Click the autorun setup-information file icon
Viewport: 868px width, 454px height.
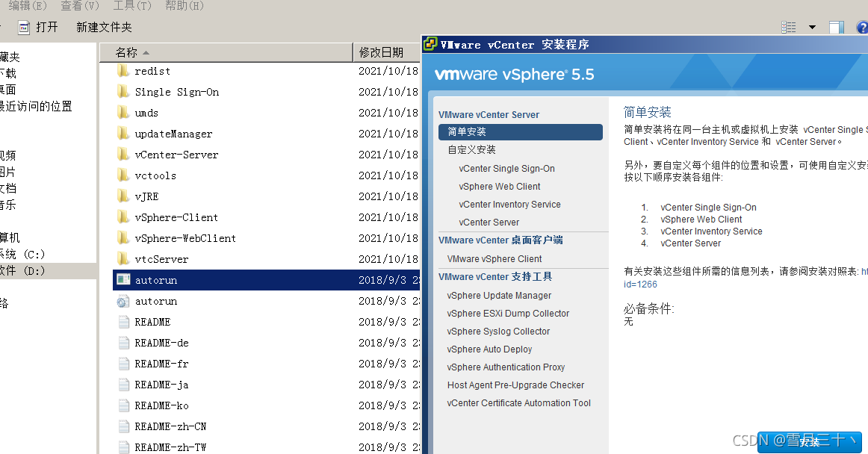(x=123, y=301)
